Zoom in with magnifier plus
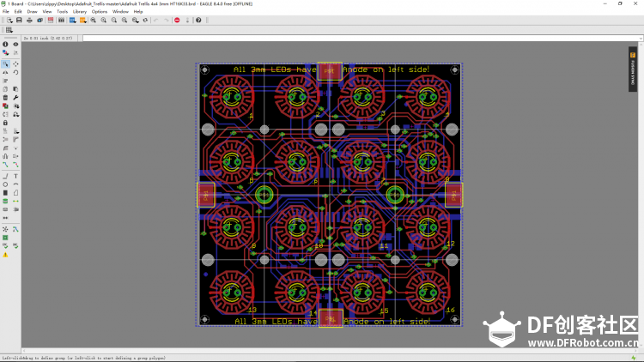Viewport: 644px width, 362px height. click(104, 20)
